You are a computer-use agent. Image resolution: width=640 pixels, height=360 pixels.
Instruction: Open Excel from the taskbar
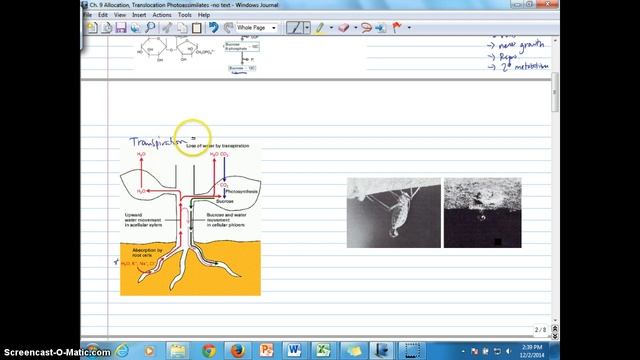[x=323, y=351]
